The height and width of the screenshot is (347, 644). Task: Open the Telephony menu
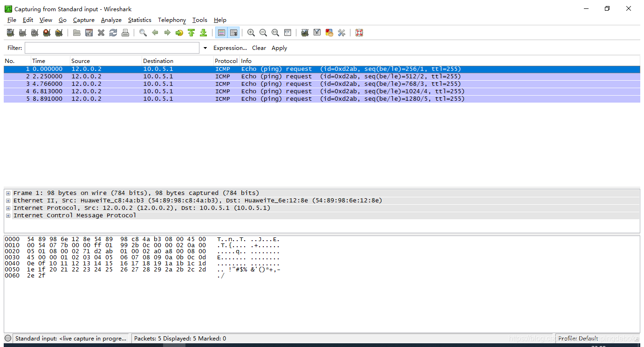(x=172, y=20)
